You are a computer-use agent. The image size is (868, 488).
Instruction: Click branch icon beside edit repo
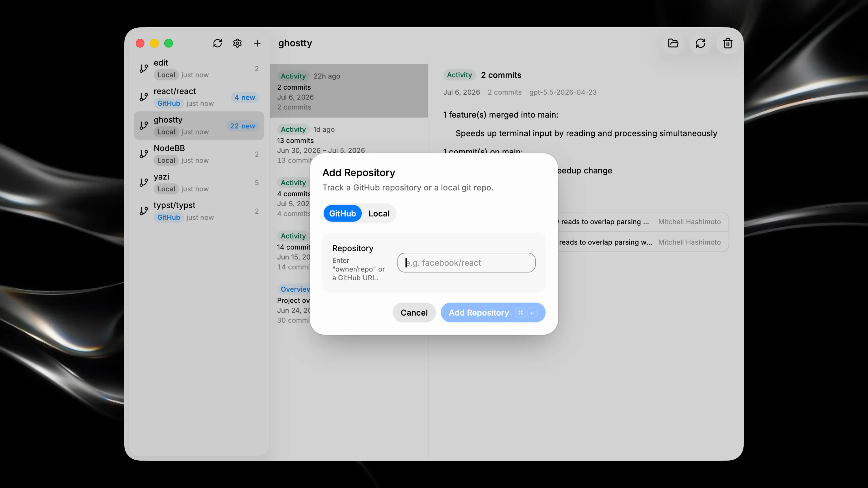click(x=144, y=68)
